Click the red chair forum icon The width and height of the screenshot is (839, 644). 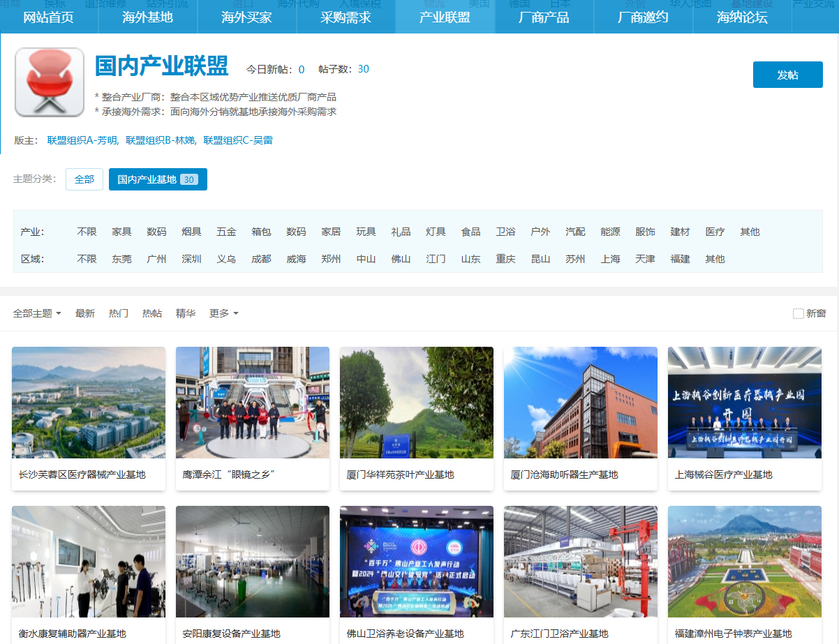50,82
